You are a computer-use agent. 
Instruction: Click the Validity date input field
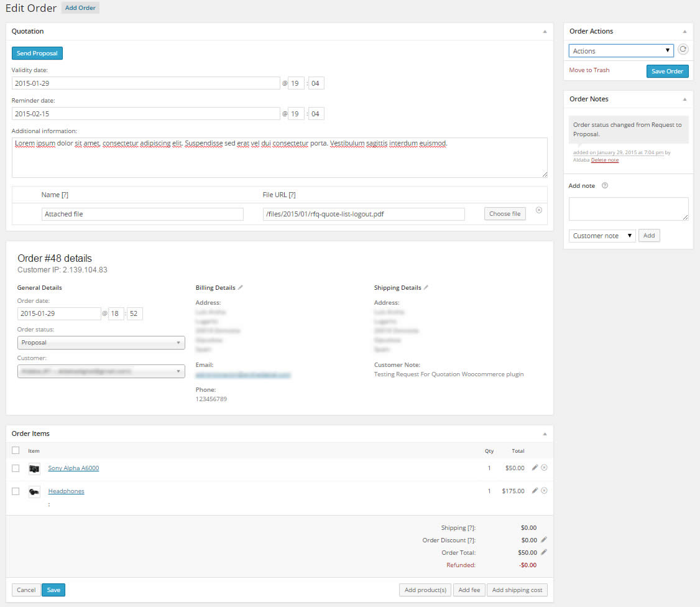(x=145, y=83)
